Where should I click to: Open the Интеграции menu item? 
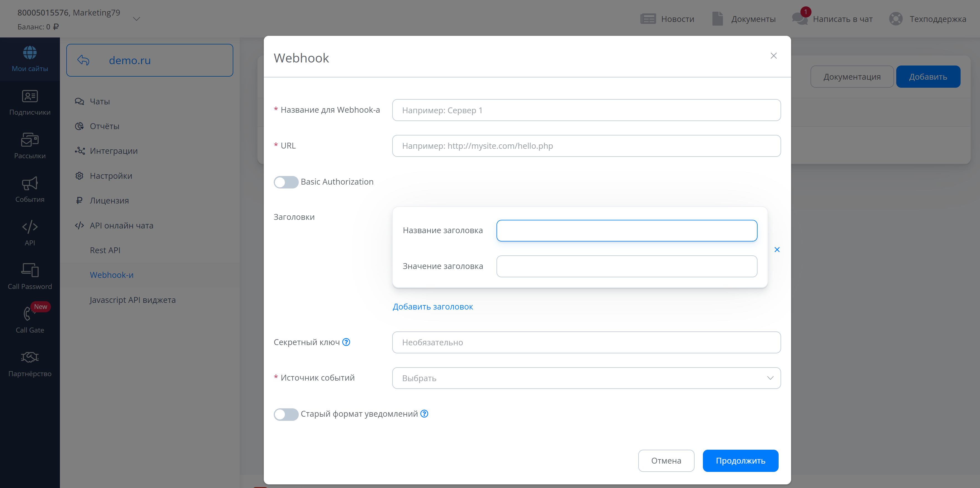(113, 151)
